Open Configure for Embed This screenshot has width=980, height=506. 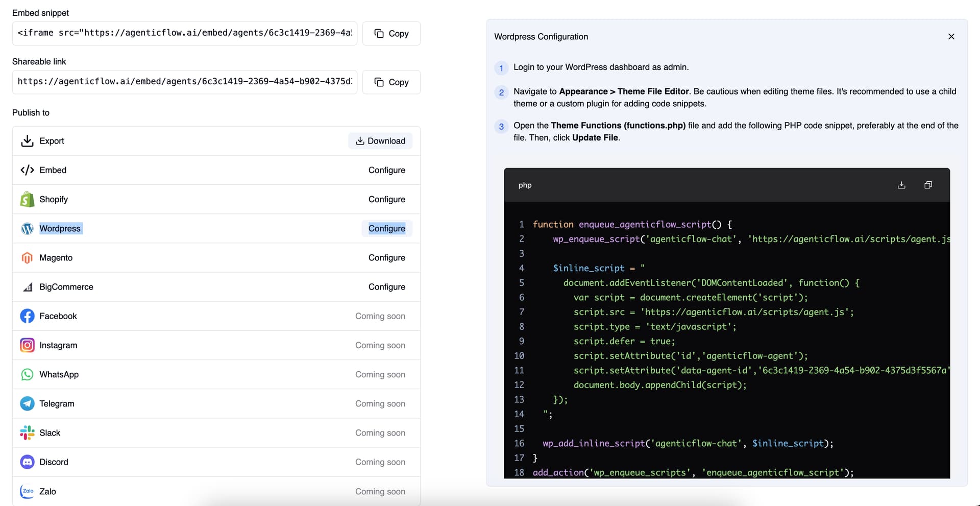tap(386, 170)
